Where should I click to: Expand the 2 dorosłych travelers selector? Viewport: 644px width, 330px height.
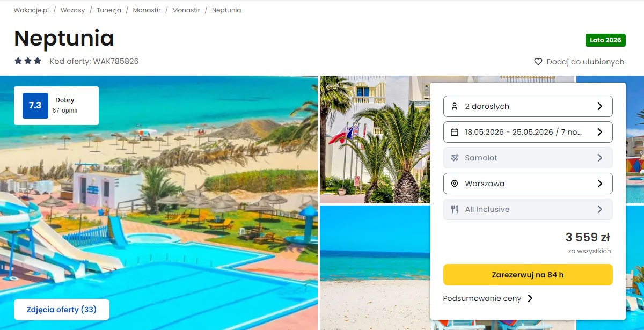(x=528, y=106)
